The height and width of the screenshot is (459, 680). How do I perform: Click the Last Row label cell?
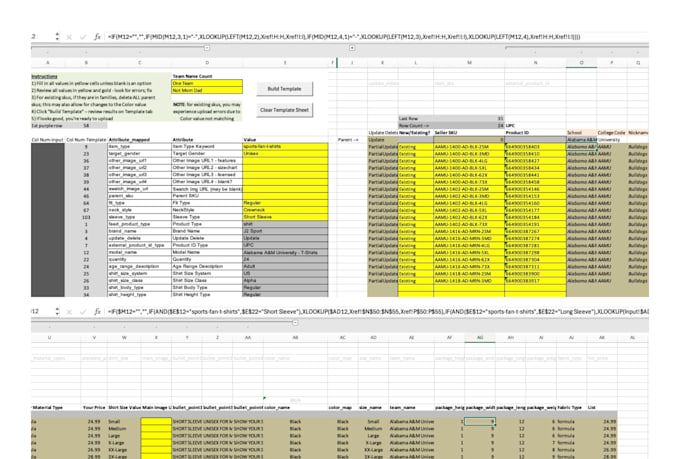pyautogui.click(x=416, y=118)
